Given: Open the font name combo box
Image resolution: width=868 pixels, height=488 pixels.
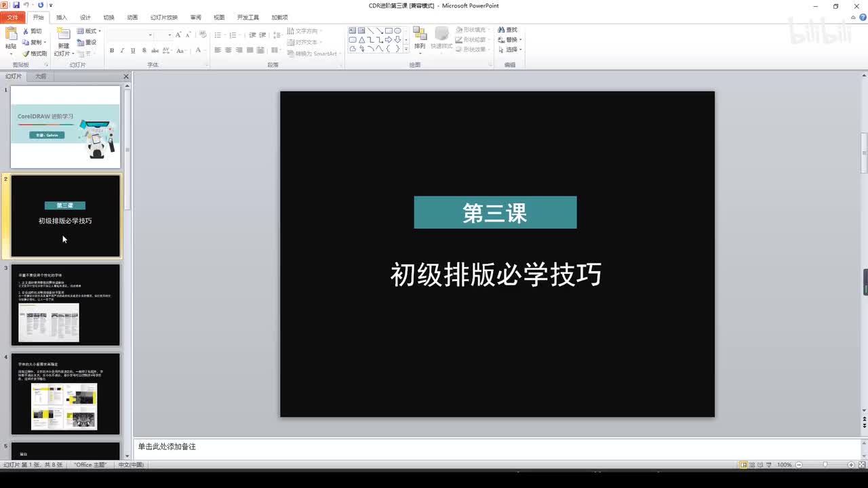Looking at the screenshot, I should [131, 35].
